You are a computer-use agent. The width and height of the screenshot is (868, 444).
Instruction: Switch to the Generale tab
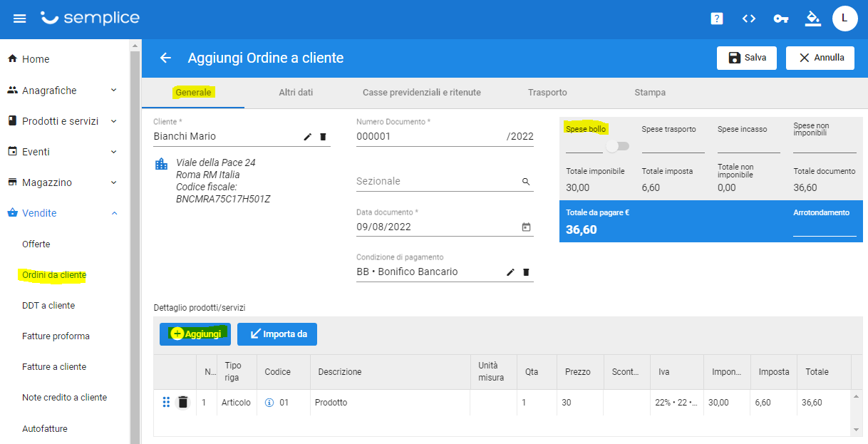click(x=193, y=93)
